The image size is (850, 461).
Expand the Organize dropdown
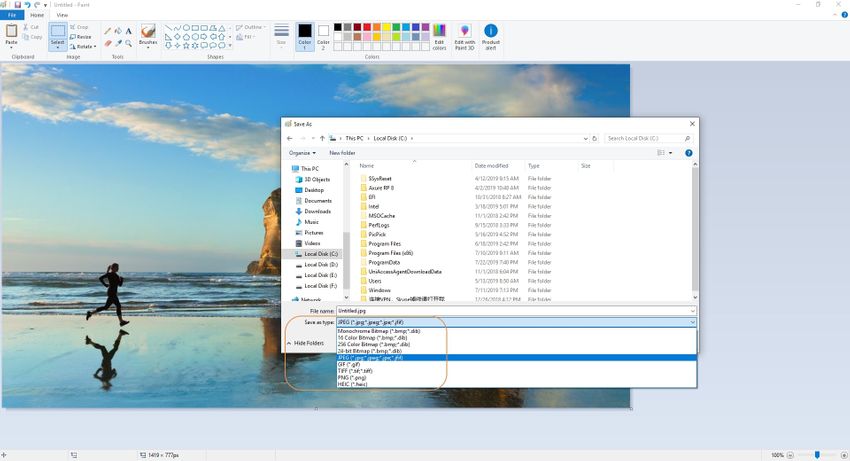click(x=303, y=153)
